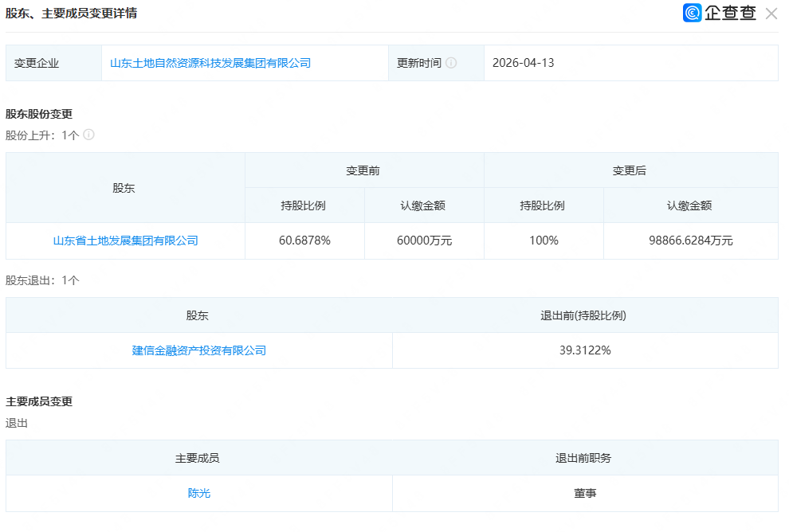The image size is (789, 532).
Task: Select the 39.3122% pre-exit ratio cell
Action: [585, 350]
